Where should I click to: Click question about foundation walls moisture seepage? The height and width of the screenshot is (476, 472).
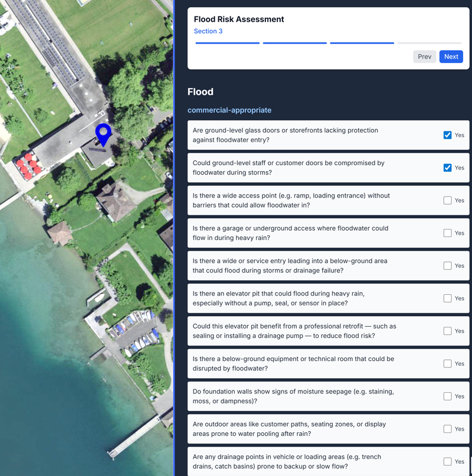[293, 396]
